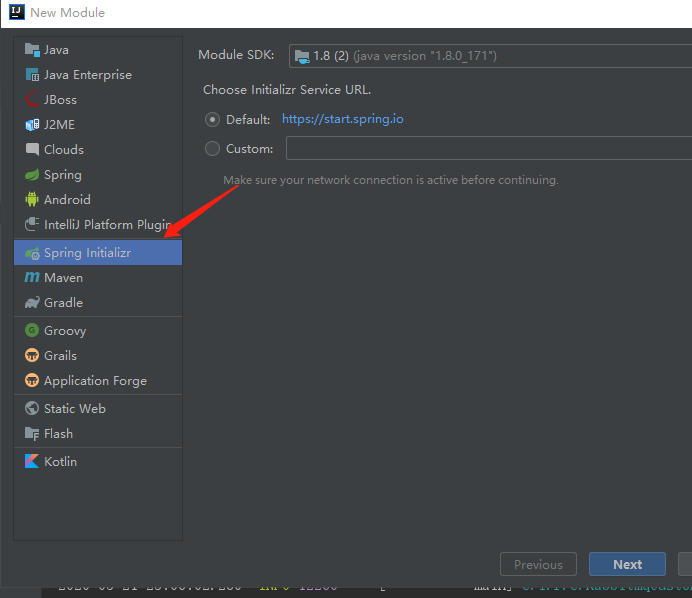Viewport: 692px width, 598px height.
Task: Choose Spring Initializr module type
Action: (x=98, y=253)
